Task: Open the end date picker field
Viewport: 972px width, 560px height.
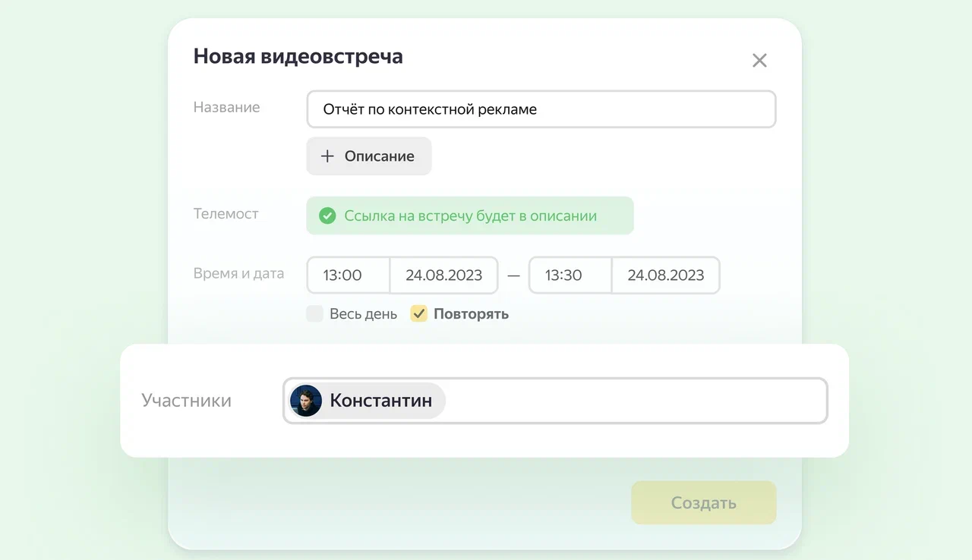Action: pos(665,275)
